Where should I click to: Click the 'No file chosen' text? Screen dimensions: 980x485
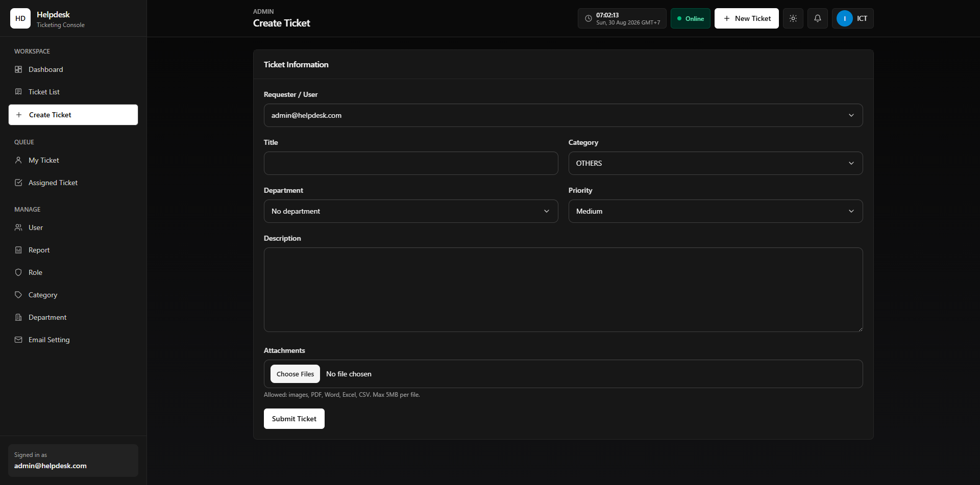click(x=349, y=374)
